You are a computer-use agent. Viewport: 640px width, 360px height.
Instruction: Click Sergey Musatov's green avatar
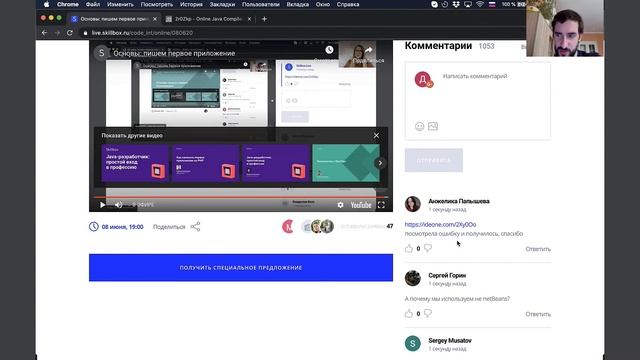[413, 344]
